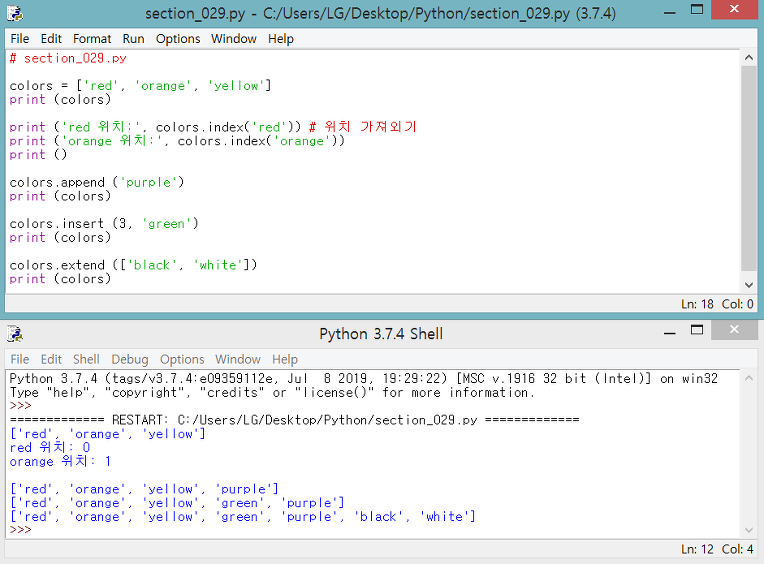Open the Window menu in the editor window
The image size is (764, 564).
(233, 38)
